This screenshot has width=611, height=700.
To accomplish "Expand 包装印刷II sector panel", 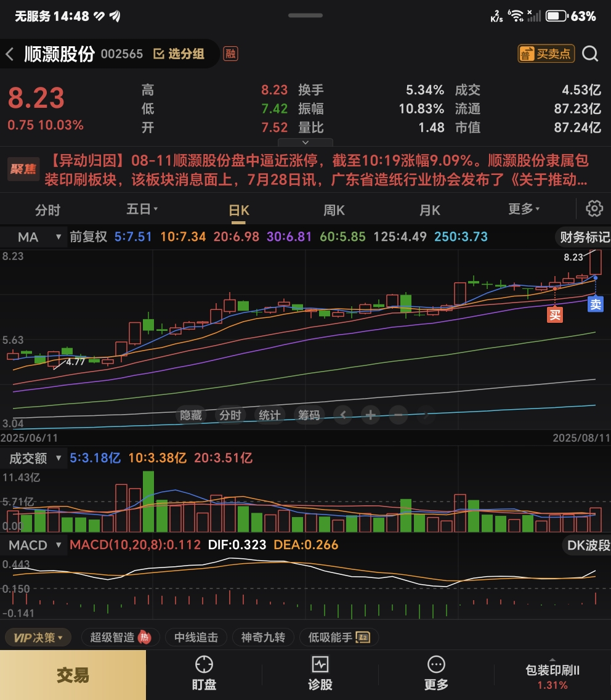I will pos(552,675).
